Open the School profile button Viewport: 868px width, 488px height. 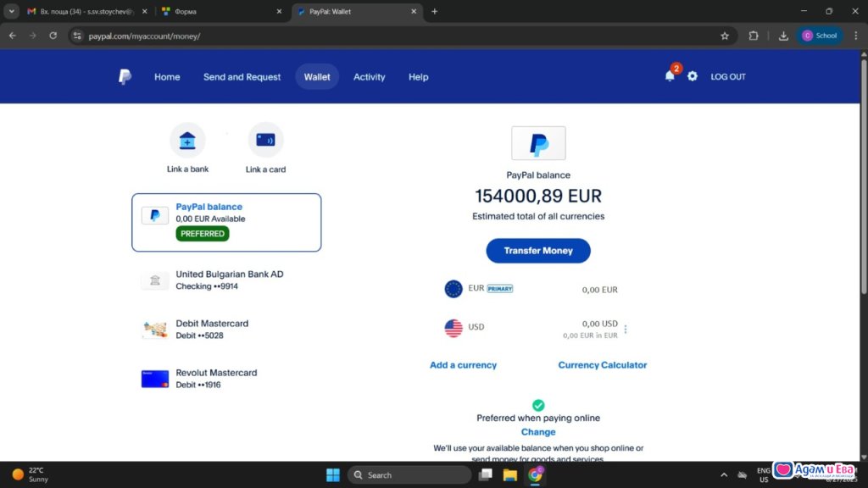pyautogui.click(x=820, y=36)
